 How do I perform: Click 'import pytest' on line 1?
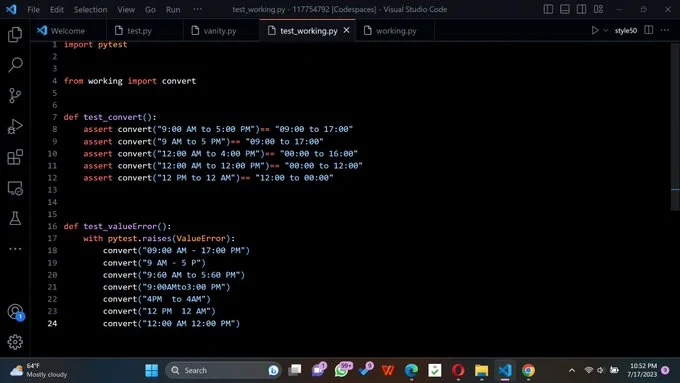[x=95, y=44]
